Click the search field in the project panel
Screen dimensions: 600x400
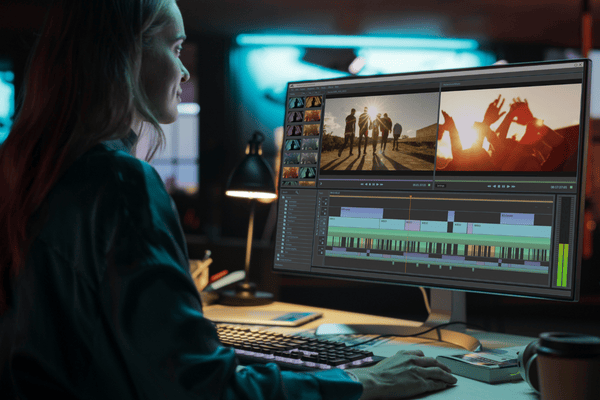[x=290, y=192]
